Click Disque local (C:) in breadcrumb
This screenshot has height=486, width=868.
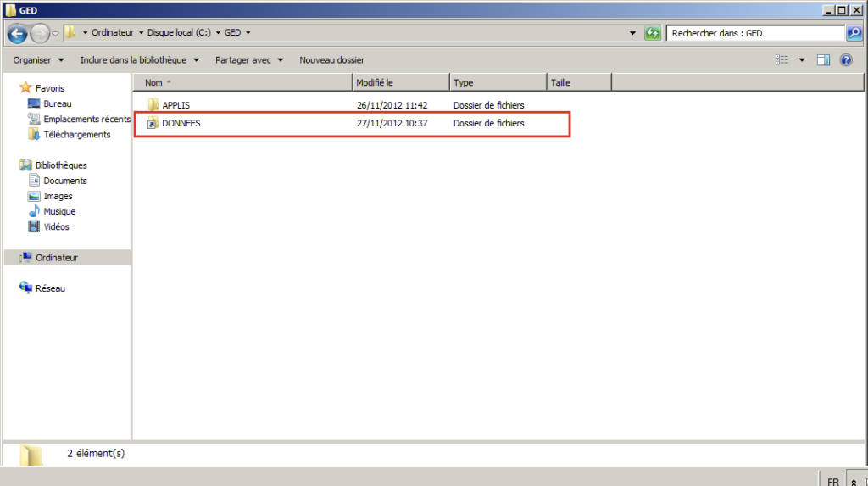(x=181, y=33)
